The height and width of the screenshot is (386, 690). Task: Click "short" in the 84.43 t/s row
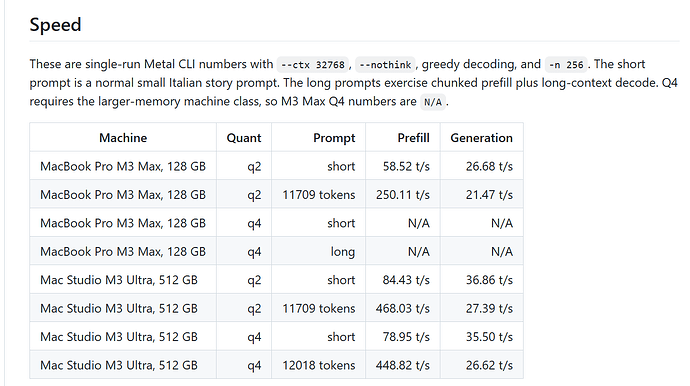click(x=341, y=280)
